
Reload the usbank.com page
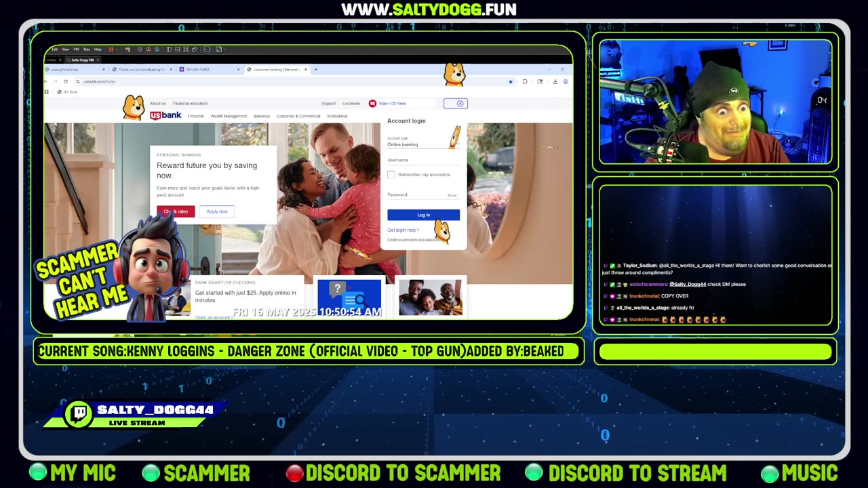[x=66, y=81]
